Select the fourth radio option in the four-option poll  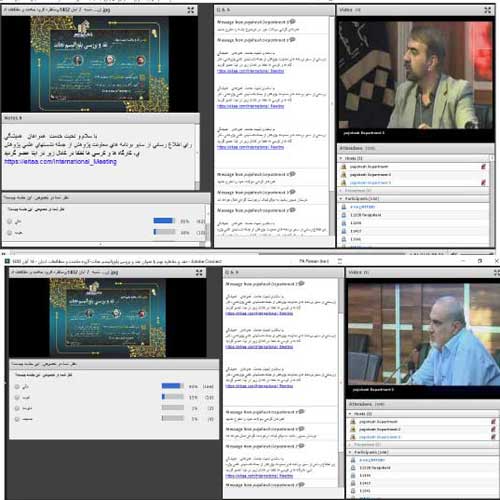(17, 419)
